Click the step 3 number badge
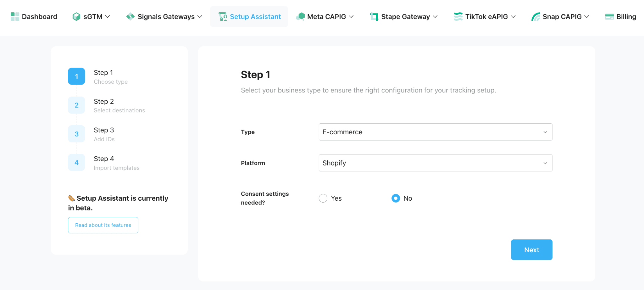 pyautogui.click(x=76, y=134)
